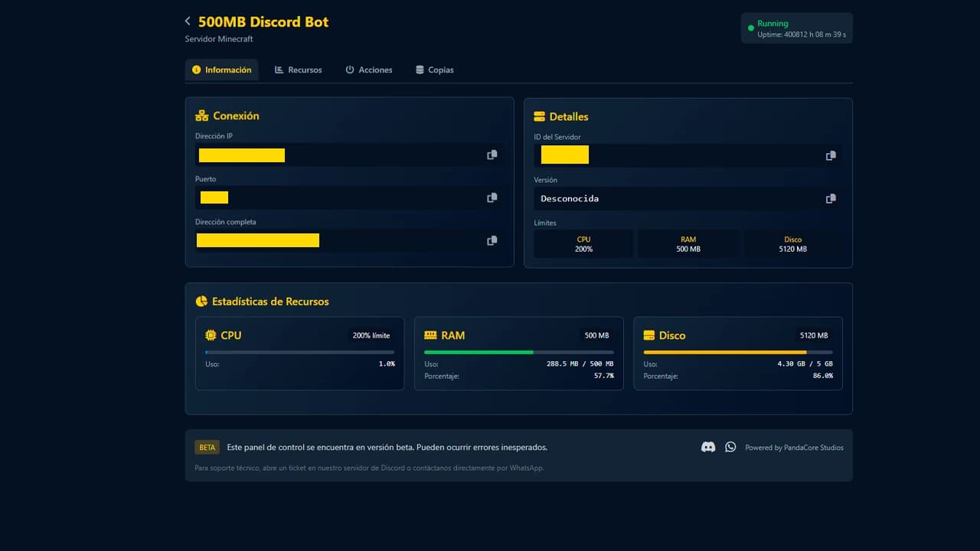Click the RAM 500 MB limit box

click(x=688, y=244)
